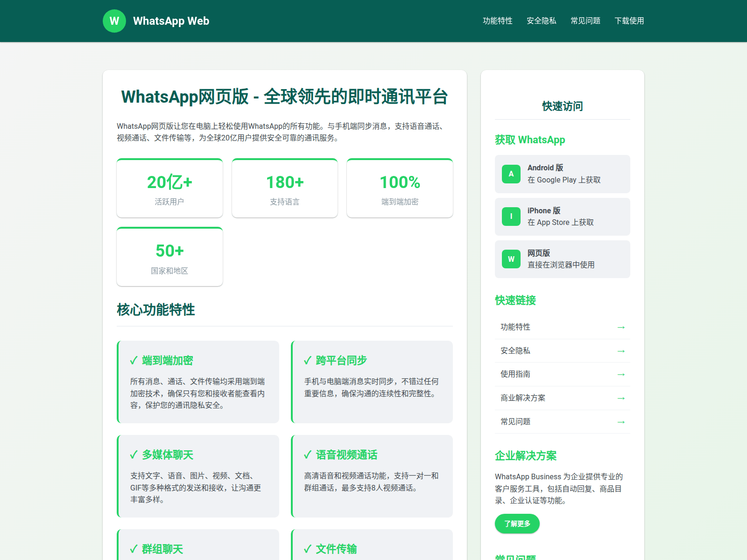
Task: Click arrow next to sidebar 常见问题
Action: 621,422
